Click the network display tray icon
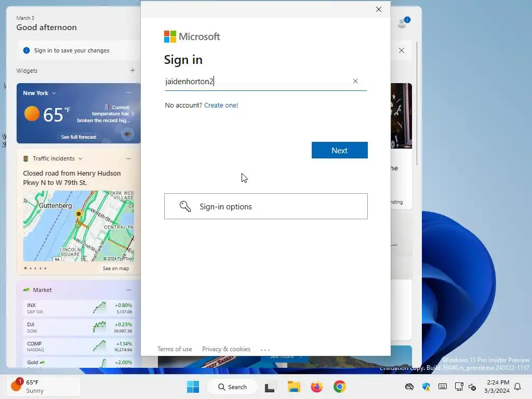532x399 pixels. pyautogui.click(x=459, y=387)
